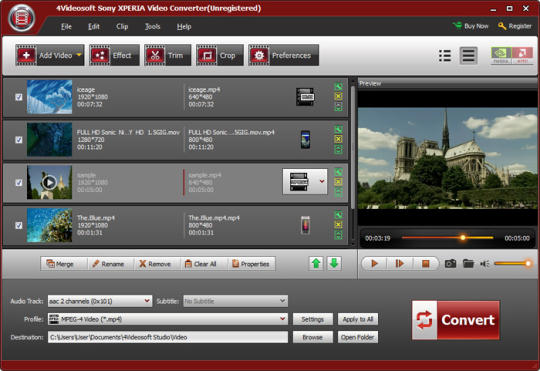This screenshot has width=540, height=371.
Task: Open the Edit menu
Action: (x=94, y=27)
